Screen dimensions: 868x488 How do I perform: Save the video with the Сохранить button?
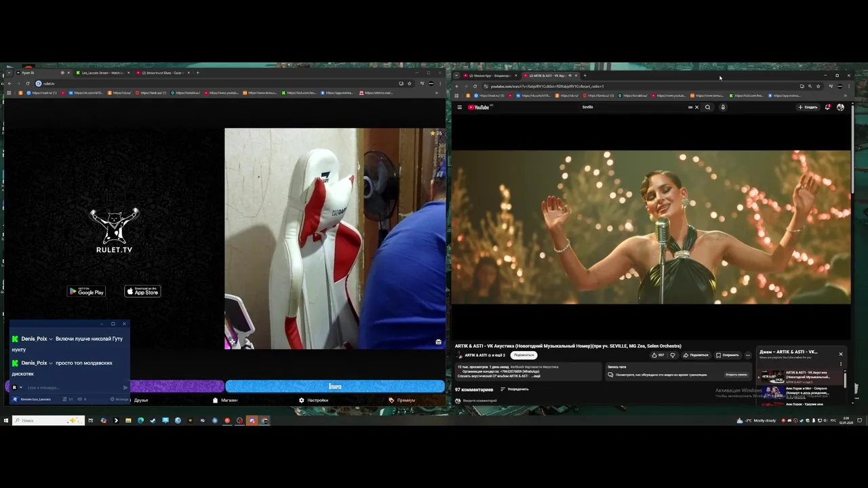point(728,355)
